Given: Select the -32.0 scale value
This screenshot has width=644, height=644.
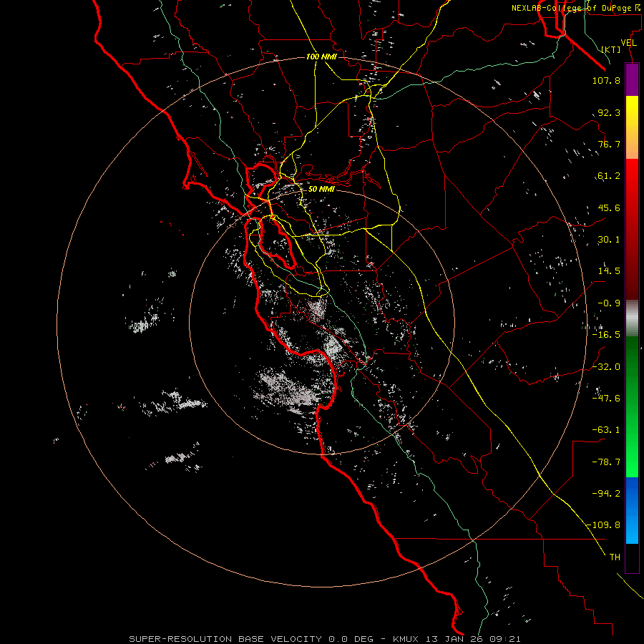Looking at the screenshot, I should [x=606, y=367].
